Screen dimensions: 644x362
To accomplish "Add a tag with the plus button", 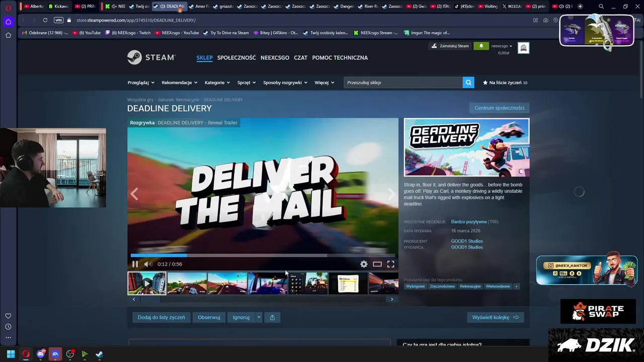I will click(516, 286).
